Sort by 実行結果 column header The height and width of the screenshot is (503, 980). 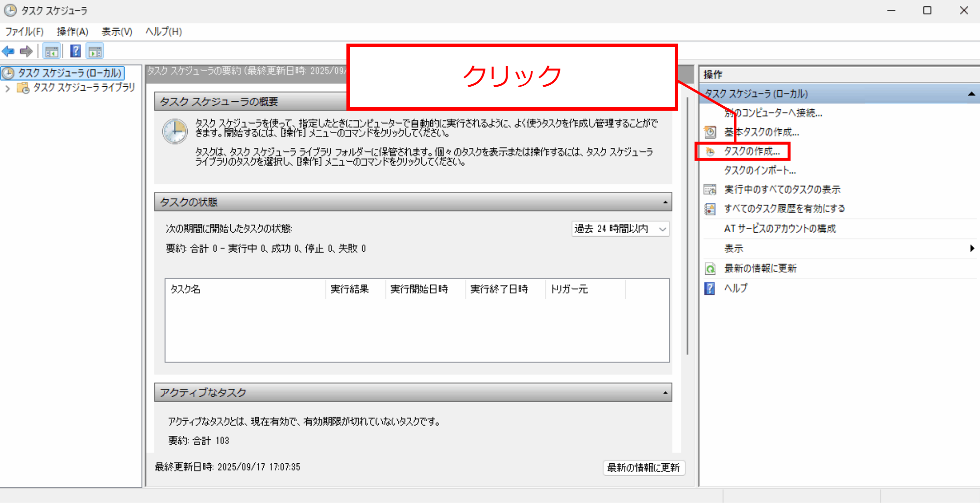pyautogui.click(x=355, y=289)
